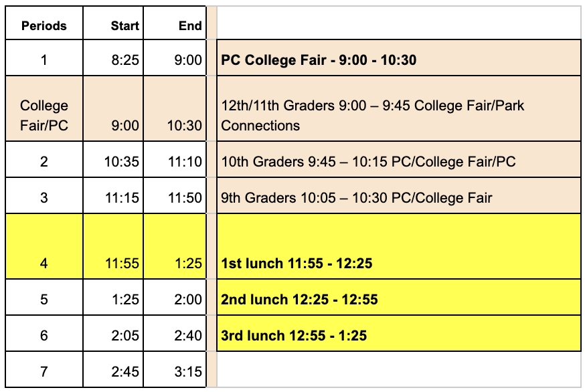This screenshot has width=585, height=392.
Task: Select the End column header
Action: (175, 23)
